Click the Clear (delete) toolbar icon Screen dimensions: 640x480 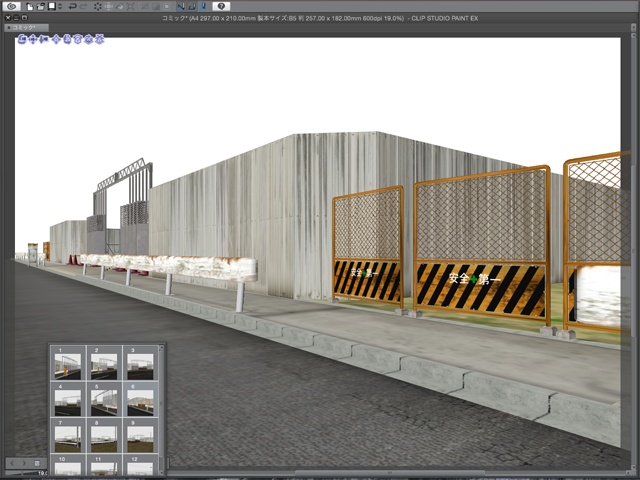point(98,7)
